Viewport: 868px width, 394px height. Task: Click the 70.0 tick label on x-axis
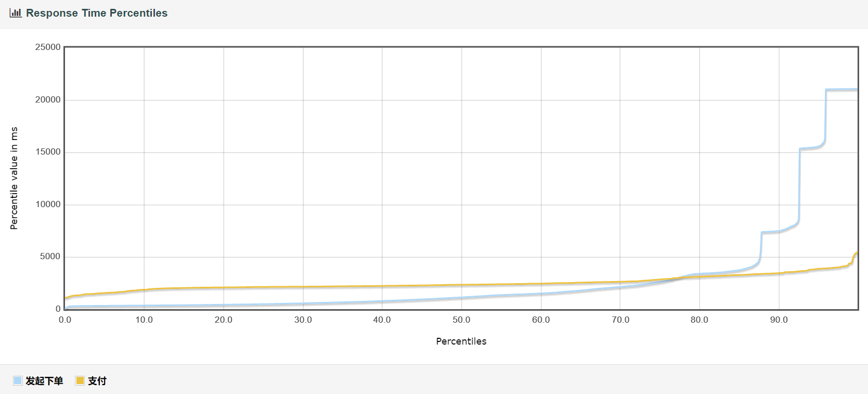tap(620, 320)
